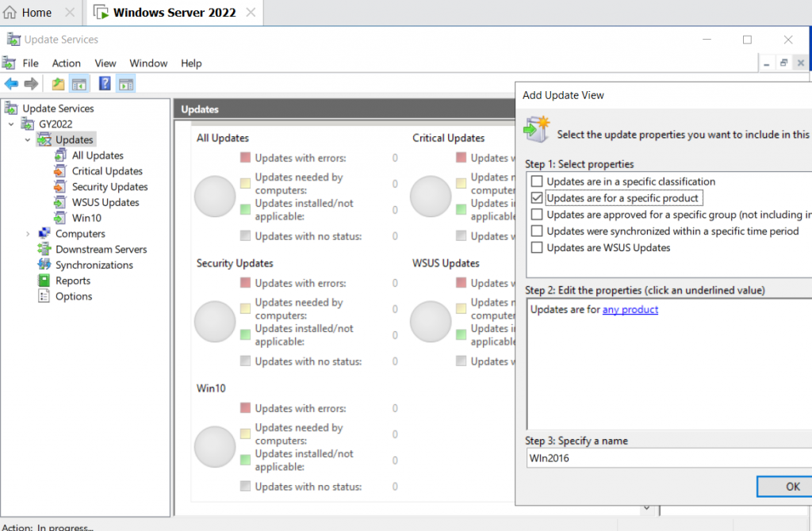
Task: Collapse the Updates tree node
Action: pos(28,139)
